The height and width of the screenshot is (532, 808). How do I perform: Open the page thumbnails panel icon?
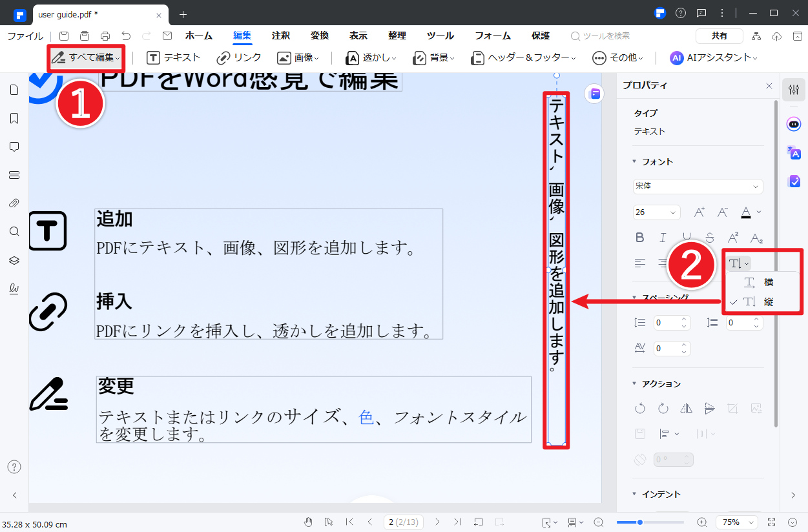(x=14, y=90)
